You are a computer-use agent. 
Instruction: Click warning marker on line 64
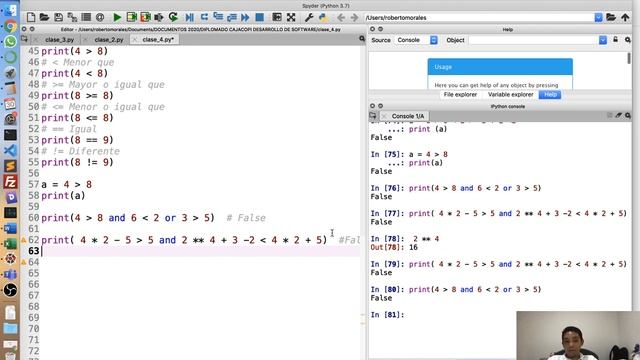pyautogui.click(x=24, y=262)
